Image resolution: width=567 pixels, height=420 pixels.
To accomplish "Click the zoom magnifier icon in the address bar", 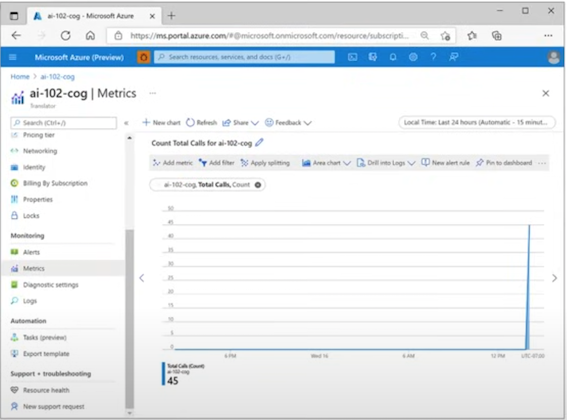I will (x=425, y=35).
